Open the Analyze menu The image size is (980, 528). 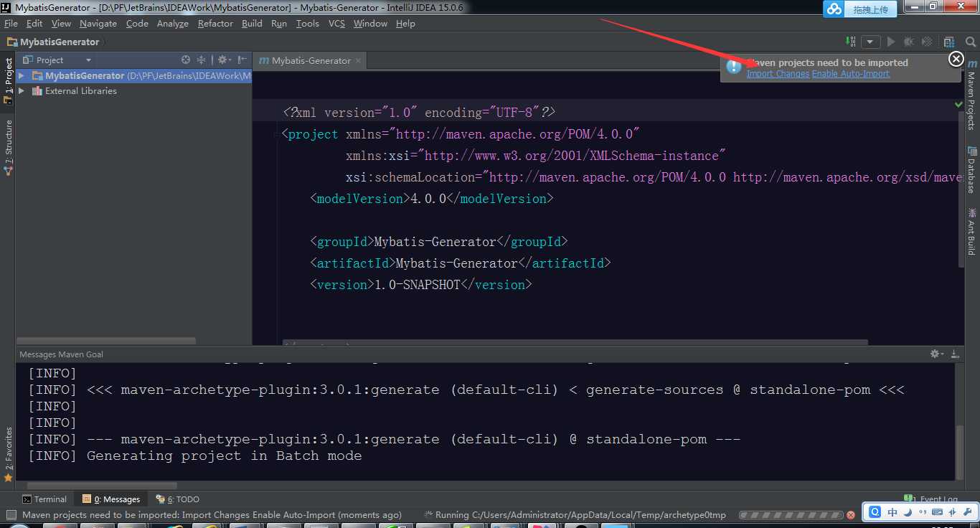[173, 24]
